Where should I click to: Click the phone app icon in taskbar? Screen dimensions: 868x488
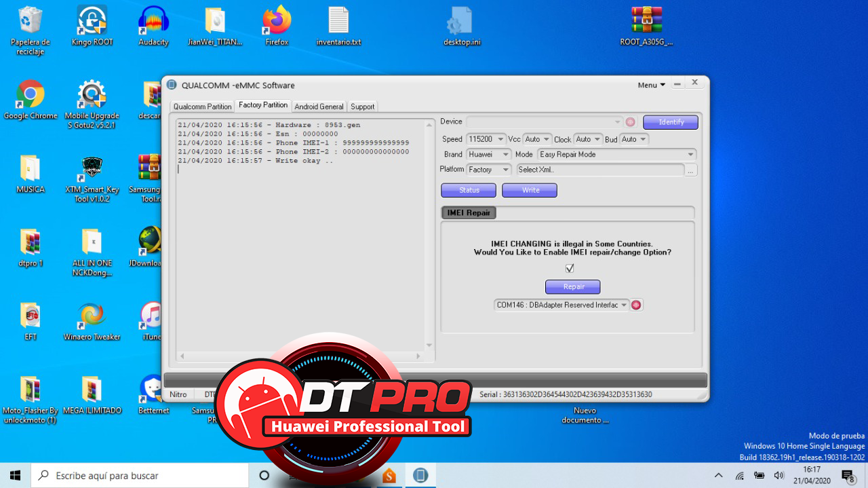pyautogui.click(x=420, y=475)
